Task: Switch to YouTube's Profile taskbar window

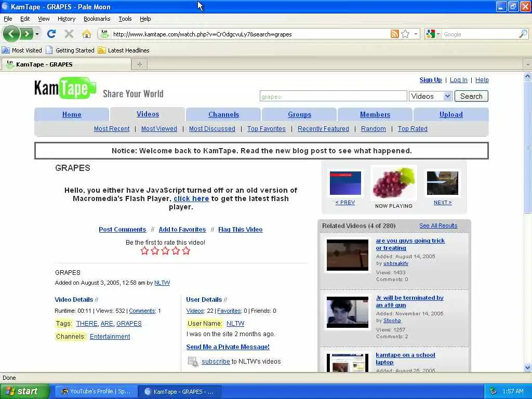Action: pyautogui.click(x=96, y=391)
